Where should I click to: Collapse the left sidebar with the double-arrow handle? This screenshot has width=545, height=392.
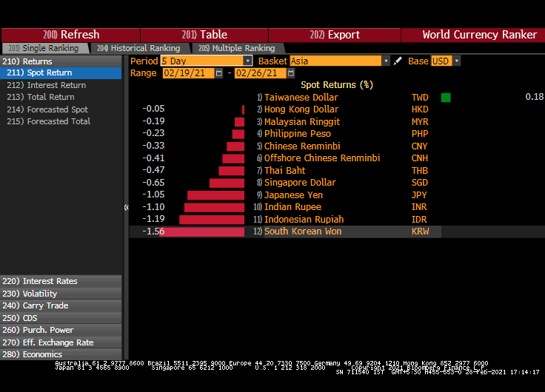(x=126, y=208)
